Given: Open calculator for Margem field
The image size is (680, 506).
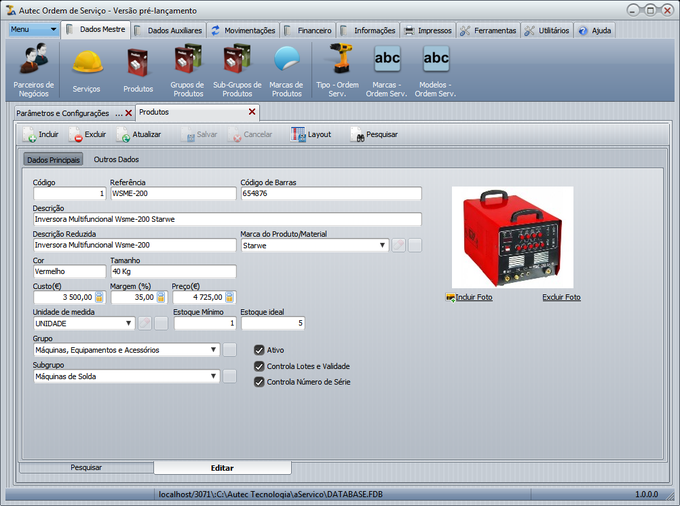Looking at the screenshot, I should [x=161, y=297].
